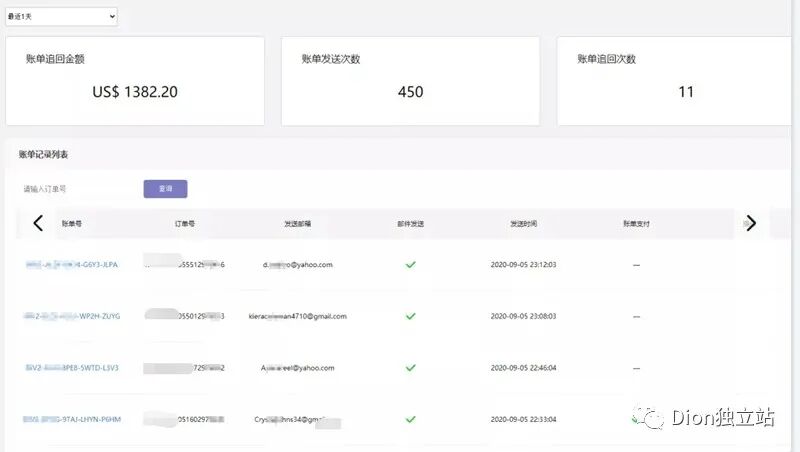
Task: Open bill link ending WP2H-ZUYG
Action: pyautogui.click(x=71, y=316)
